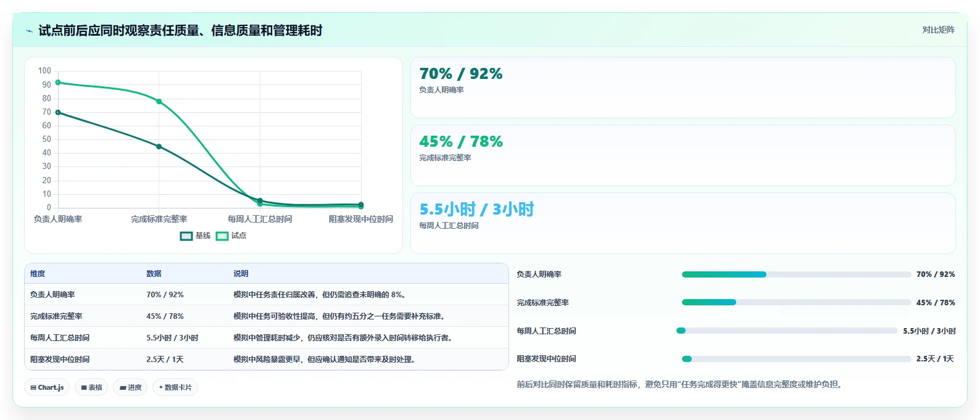Click table value 45% / 78%
Image resolution: width=980 pixels, height=420 pixels.
165,316
